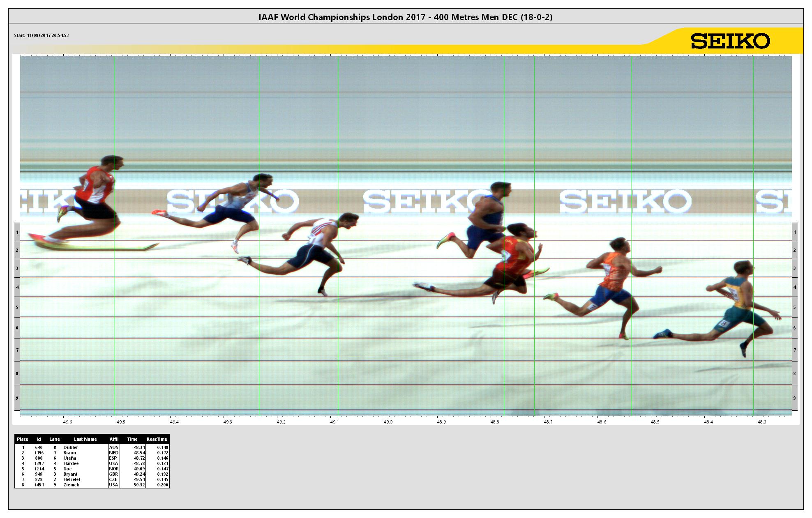This screenshot has width=812, height=518.
Task: Click lane 5 marker on left edge
Action: pos(17,307)
